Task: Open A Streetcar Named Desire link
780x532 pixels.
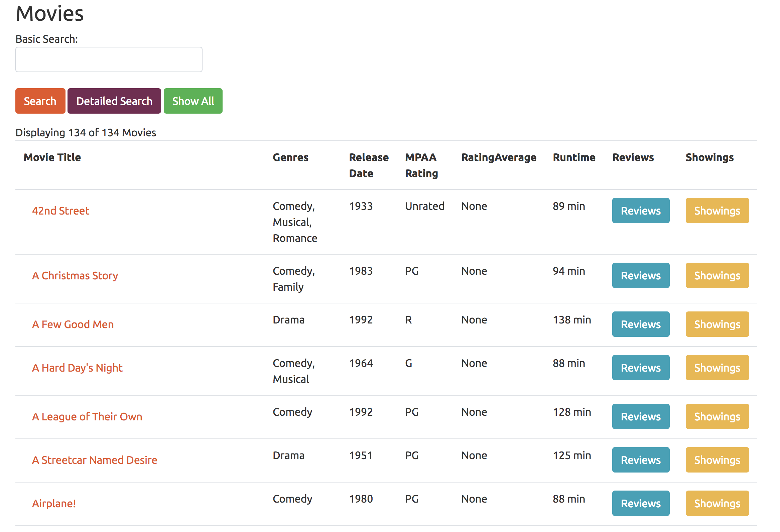Action: 94,460
